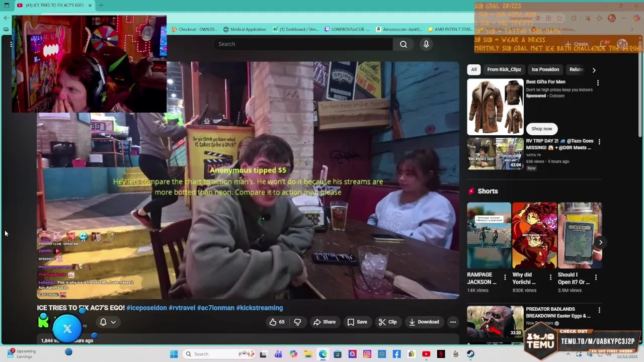Viewport: 644px width, 362px height.
Task: Open Upcoming Earnings widget on taskbar
Action: click(x=22, y=353)
